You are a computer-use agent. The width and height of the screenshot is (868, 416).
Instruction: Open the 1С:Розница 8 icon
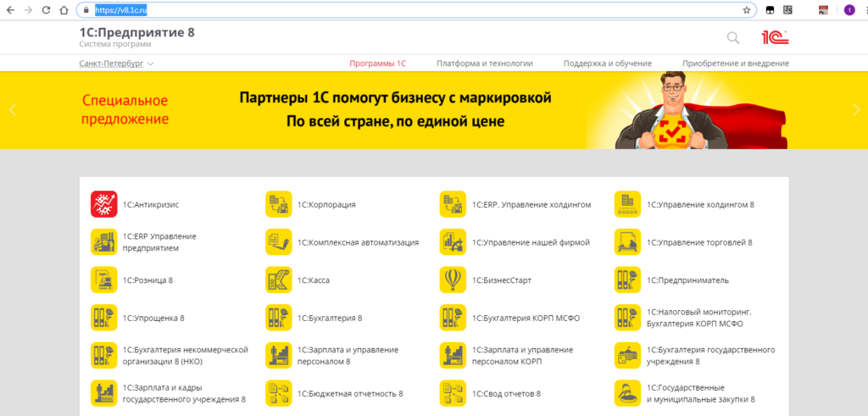pyautogui.click(x=104, y=280)
